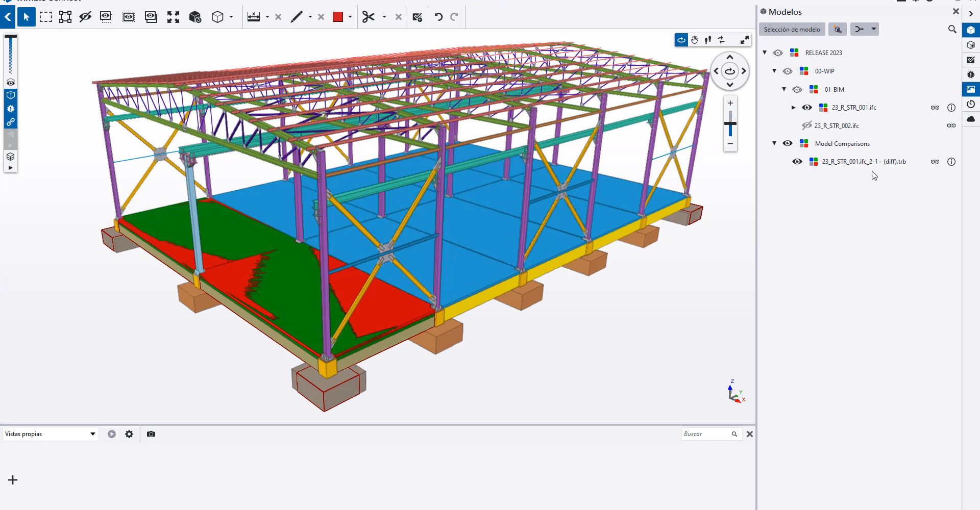The image size is (980, 510).
Task: Click the create ToDo checkmark-plus icon
Action: (x=418, y=17)
